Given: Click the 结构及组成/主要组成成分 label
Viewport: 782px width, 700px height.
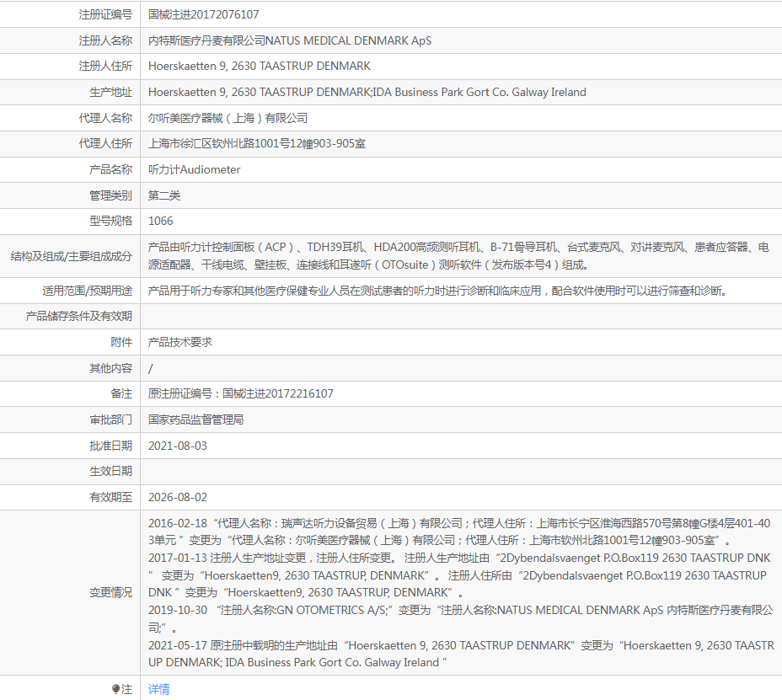Looking at the screenshot, I should [72, 256].
